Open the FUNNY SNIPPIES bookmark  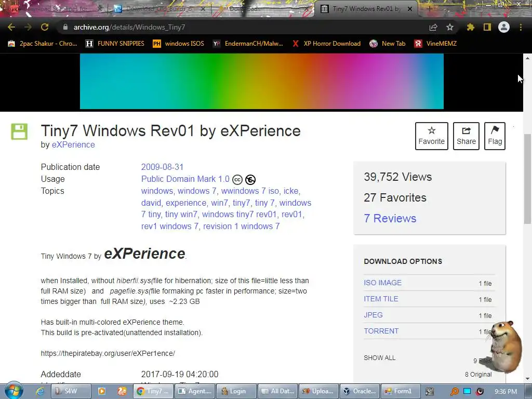click(115, 44)
